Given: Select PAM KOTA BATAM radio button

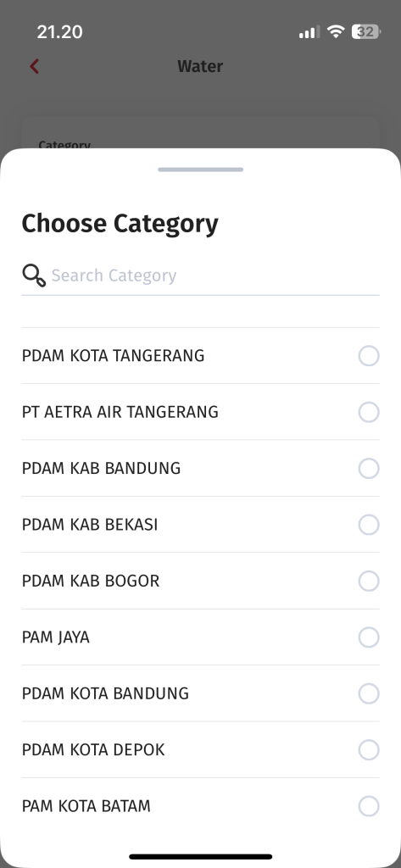Looking at the screenshot, I should pyautogui.click(x=369, y=806).
